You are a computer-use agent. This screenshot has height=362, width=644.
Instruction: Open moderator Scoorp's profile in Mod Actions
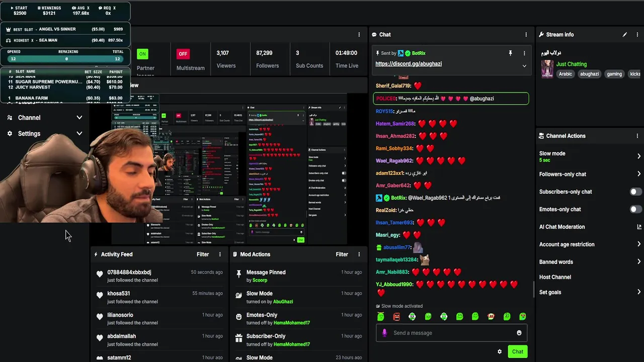[260, 281]
